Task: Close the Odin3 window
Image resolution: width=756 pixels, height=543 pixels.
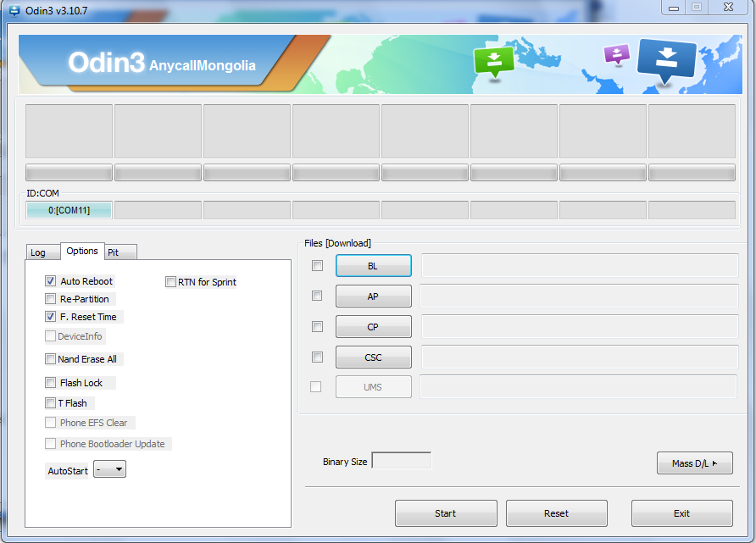Action: (x=729, y=8)
